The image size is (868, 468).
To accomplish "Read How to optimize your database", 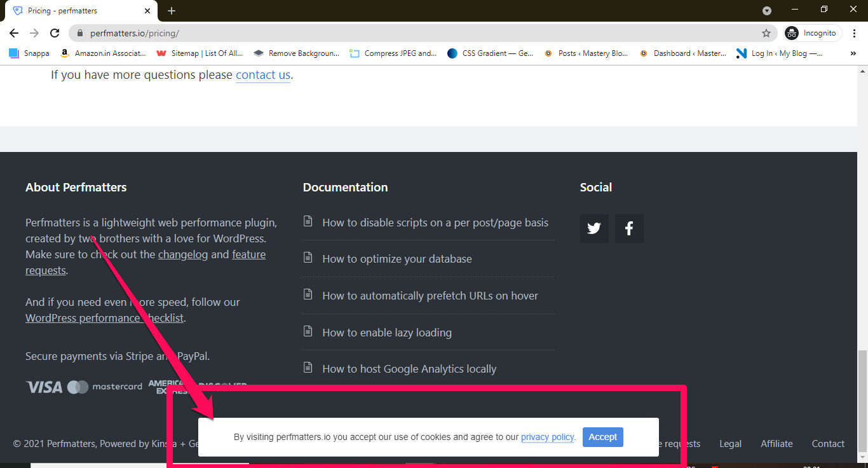I will (397, 259).
